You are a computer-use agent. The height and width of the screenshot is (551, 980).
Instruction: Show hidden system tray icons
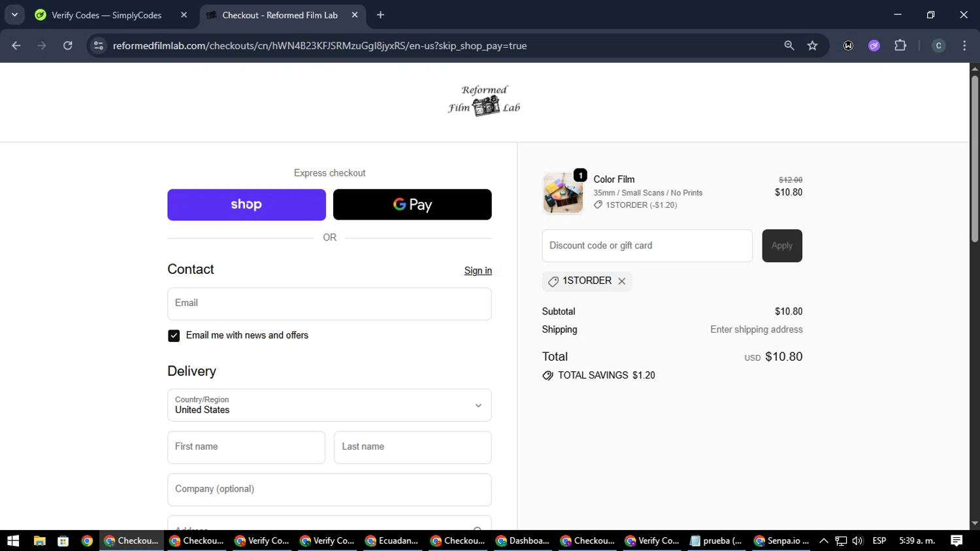click(x=824, y=541)
